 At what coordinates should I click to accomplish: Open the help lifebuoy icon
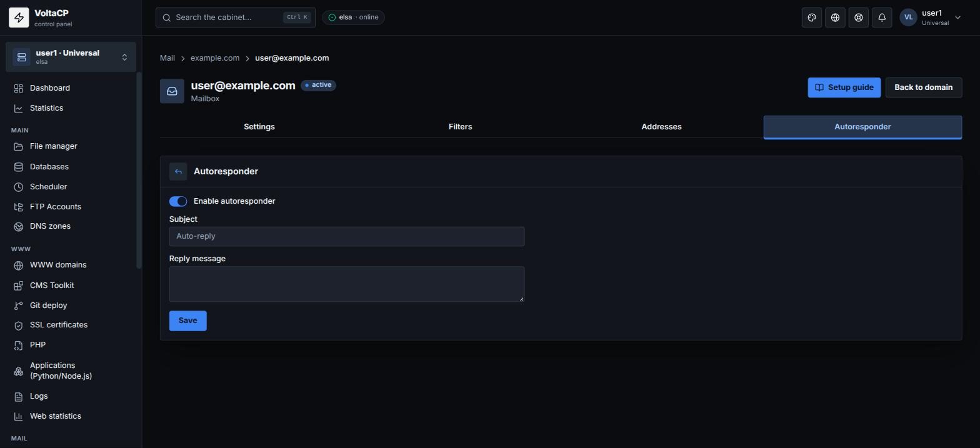[859, 17]
